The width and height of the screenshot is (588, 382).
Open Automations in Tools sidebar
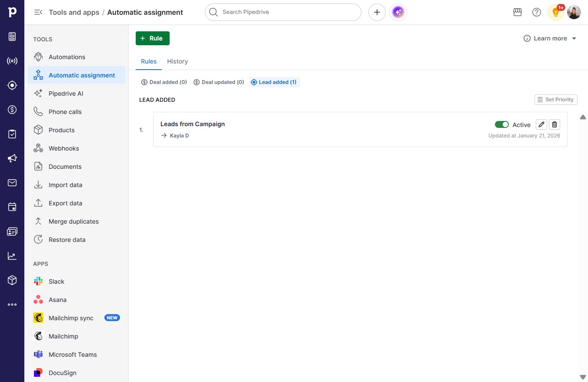point(77,57)
